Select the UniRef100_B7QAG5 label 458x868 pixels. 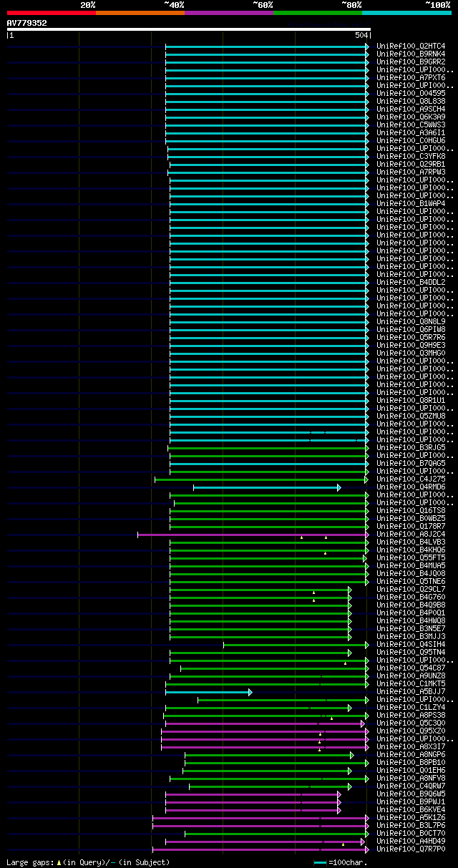(x=411, y=463)
